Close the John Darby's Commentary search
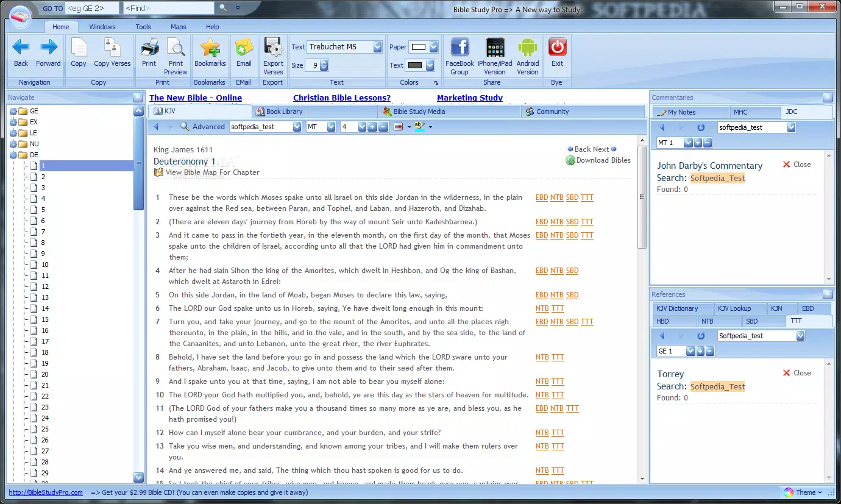 pyautogui.click(x=797, y=165)
